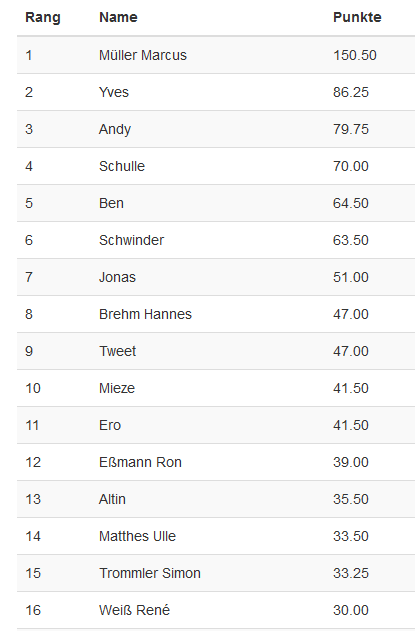Select the Müller Marcus row
Screen dimensions: 415x631
tap(216, 55)
